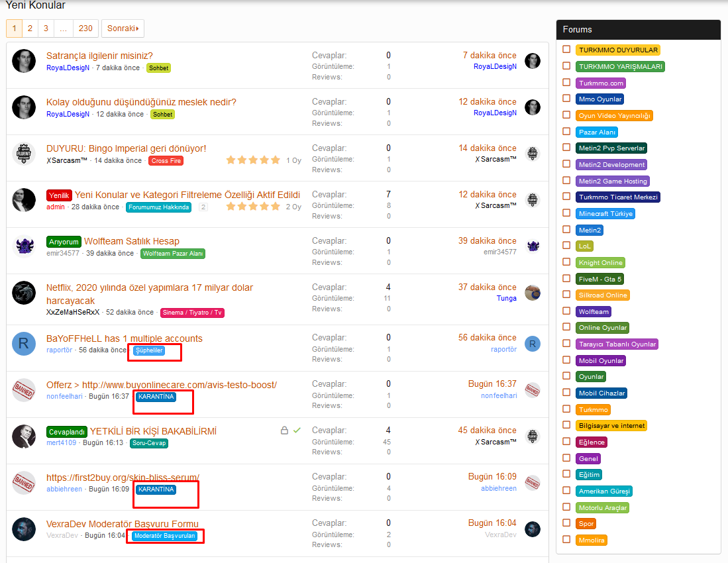Viewport: 728px width, 563px height.
Task: Open Wolfteam Satılık Hesap thread
Action: tap(131, 241)
